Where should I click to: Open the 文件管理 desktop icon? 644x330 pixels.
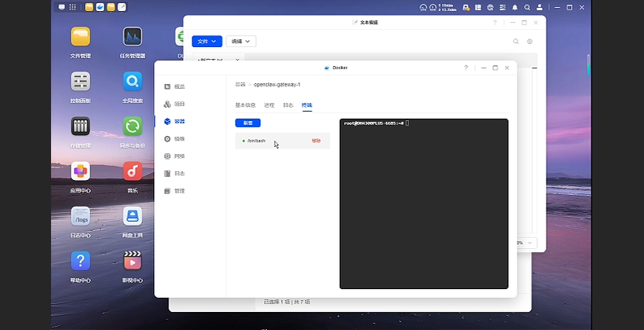80,37
